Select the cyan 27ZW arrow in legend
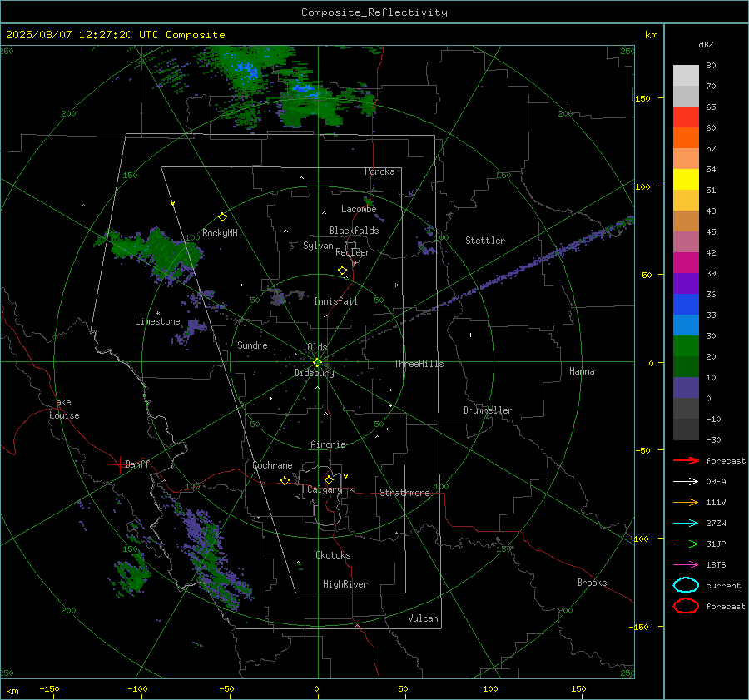Viewport: 749px width, 700px height. coord(686,524)
